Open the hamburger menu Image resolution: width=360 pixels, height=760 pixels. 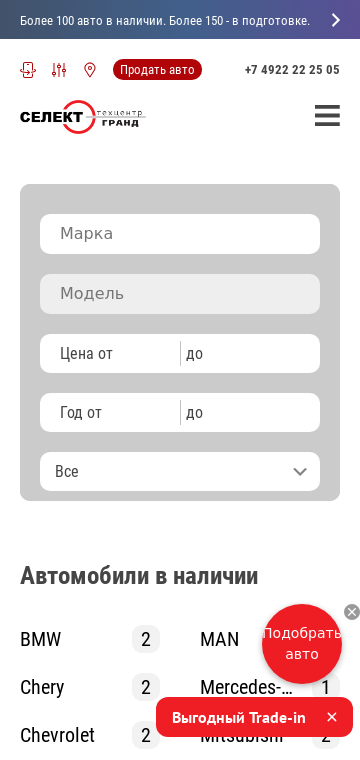point(327,116)
